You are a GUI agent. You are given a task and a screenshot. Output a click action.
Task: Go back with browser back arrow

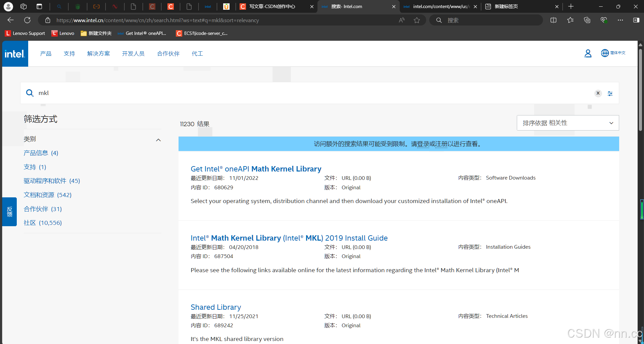(10, 20)
